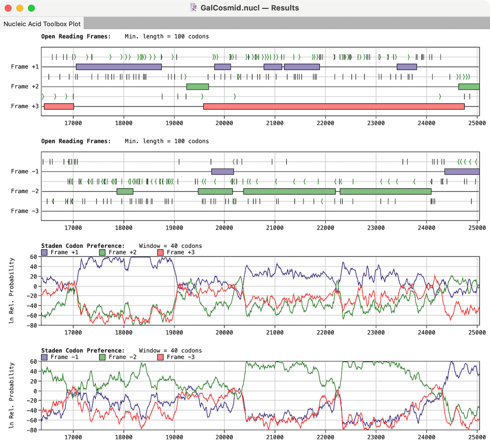
Task: Select the small green Frame −2 ORF near 18000
Action: click(x=125, y=192)
